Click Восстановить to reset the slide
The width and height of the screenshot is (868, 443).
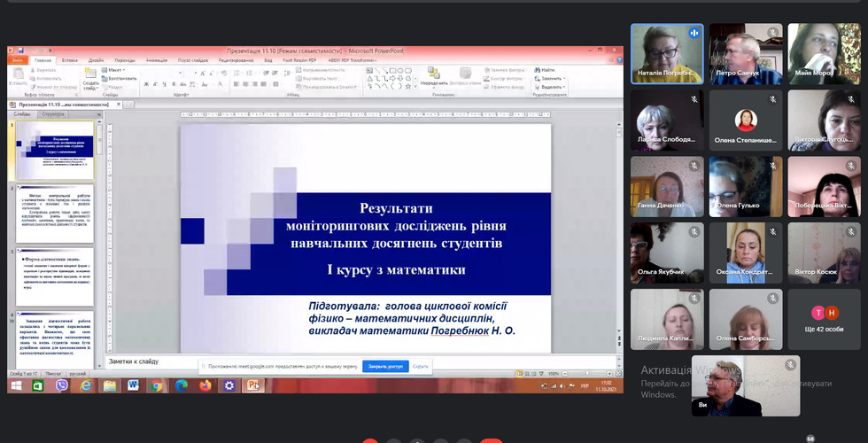point(119,79)
